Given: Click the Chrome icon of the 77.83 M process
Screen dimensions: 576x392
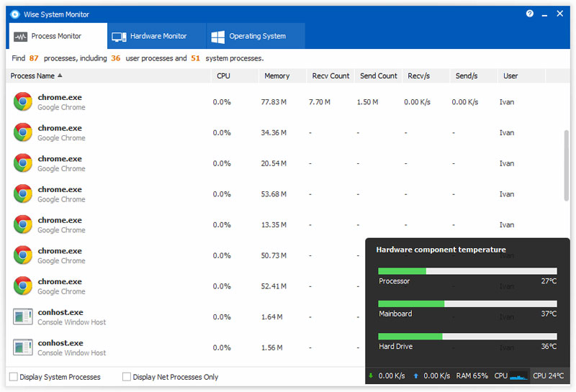Looking at the screenshot, I should coord(23,102).
